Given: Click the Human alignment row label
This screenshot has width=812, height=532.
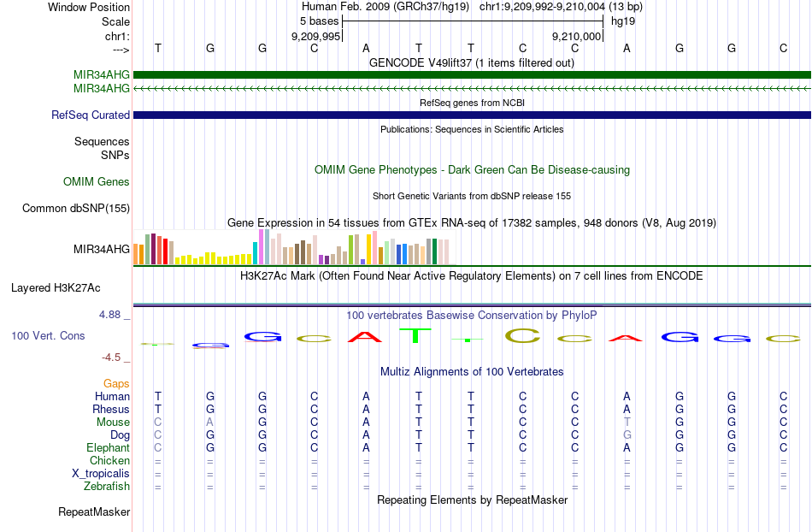Looking at the screenshot, I should [112, 397].
